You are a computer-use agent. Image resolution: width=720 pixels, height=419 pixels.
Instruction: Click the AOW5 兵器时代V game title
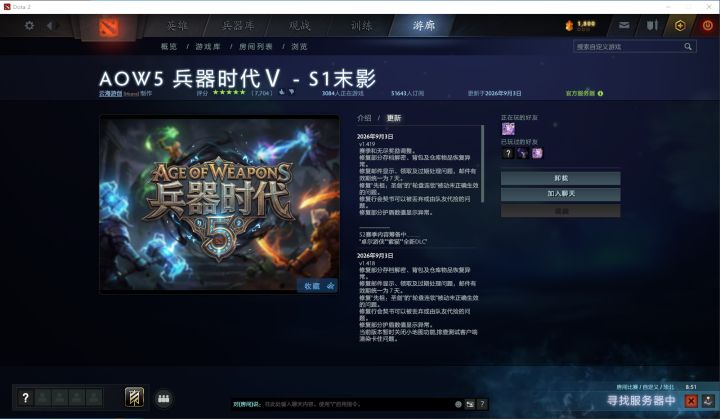pyautogui.click(x=237, y=79)
